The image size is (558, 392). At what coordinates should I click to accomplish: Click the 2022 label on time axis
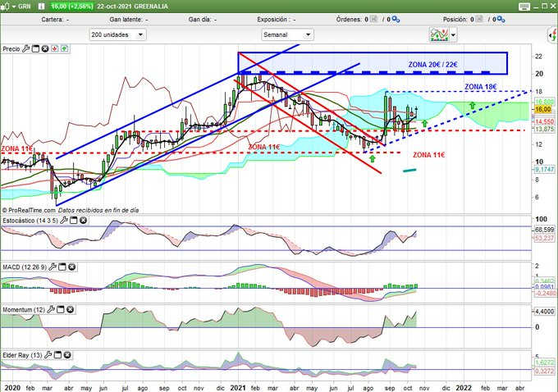pyautogui.click(x=464, y=388)
